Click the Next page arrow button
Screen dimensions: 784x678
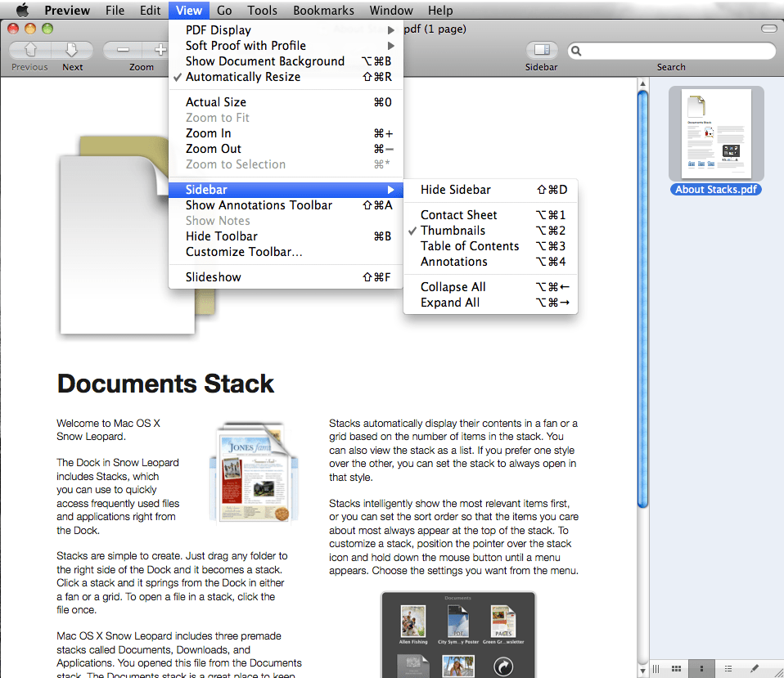(x=73, y=50)
